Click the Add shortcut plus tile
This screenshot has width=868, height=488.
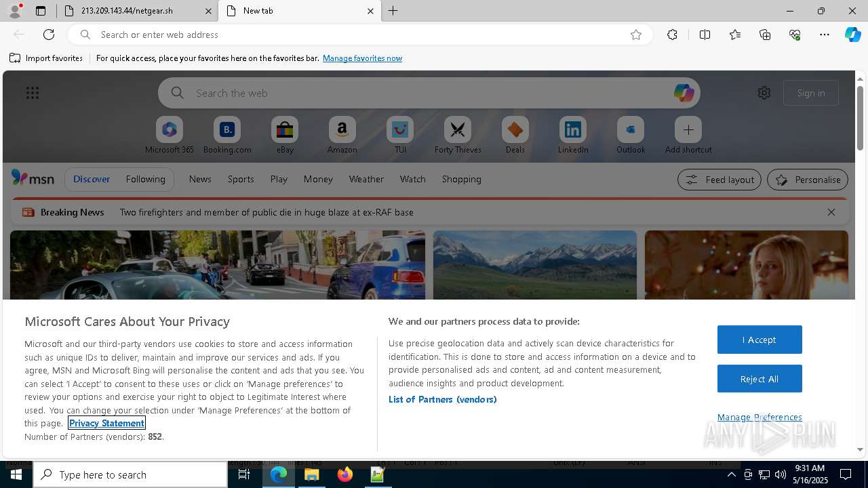pyautogui.click(x=688, y=136)
